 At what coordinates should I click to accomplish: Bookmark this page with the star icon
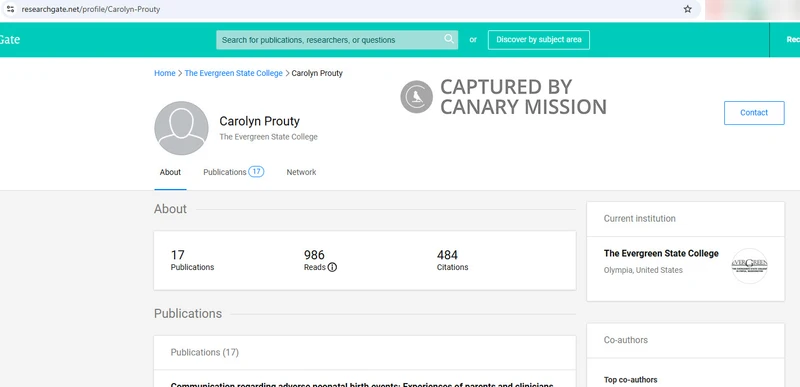coord(687,9)
